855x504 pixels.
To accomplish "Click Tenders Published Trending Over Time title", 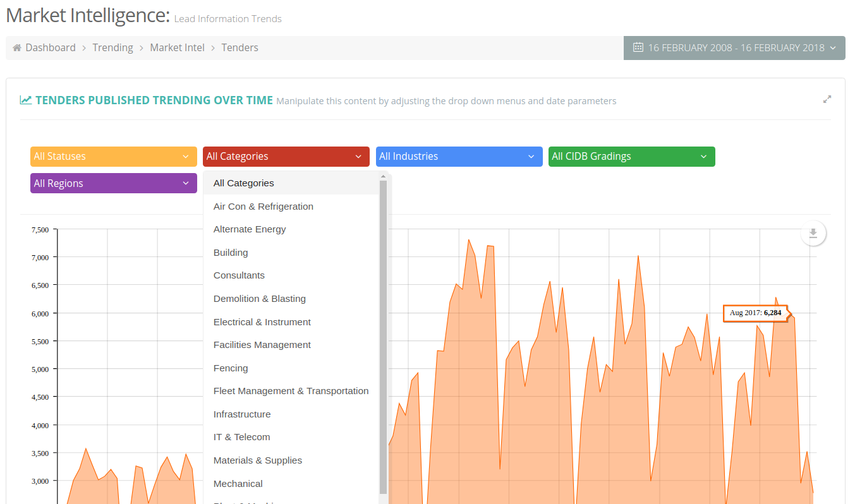I will click(x=154, y=100).
